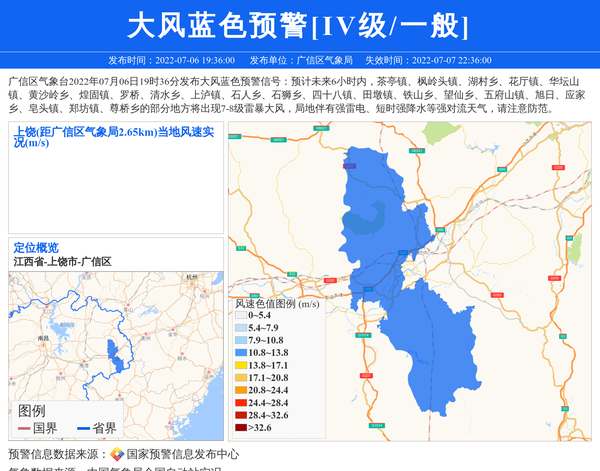Image resolution: width=600 pixels, height=471 pixels.
Task: Open the 上饶 当地风速实况 chart title
Action: (x=115, y=136)
